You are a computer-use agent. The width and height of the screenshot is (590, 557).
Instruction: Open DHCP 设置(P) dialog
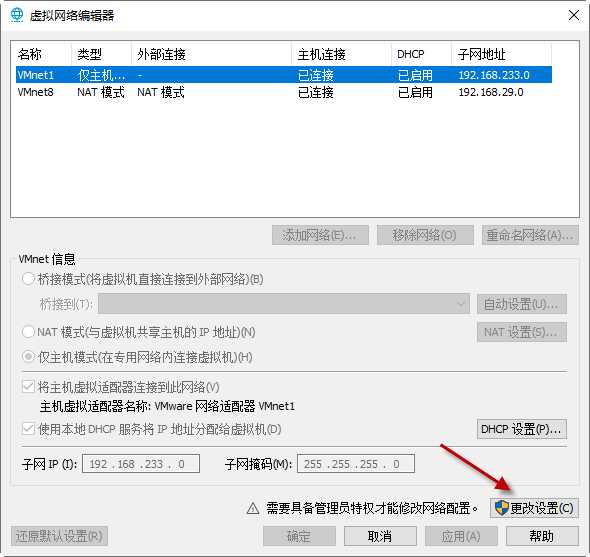(522, 429)
